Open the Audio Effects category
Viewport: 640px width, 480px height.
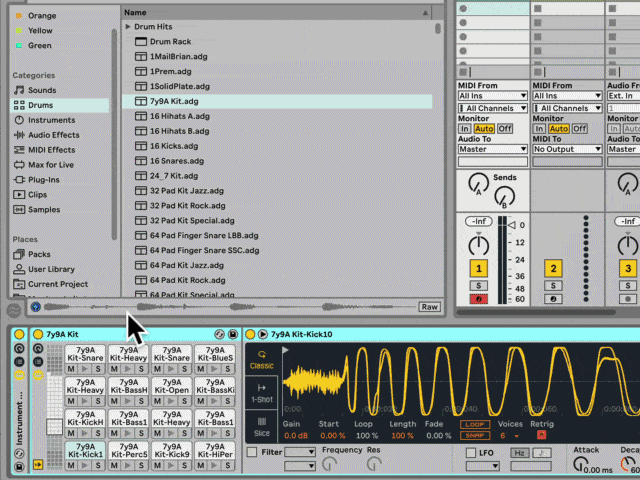[x=53, y=135]
